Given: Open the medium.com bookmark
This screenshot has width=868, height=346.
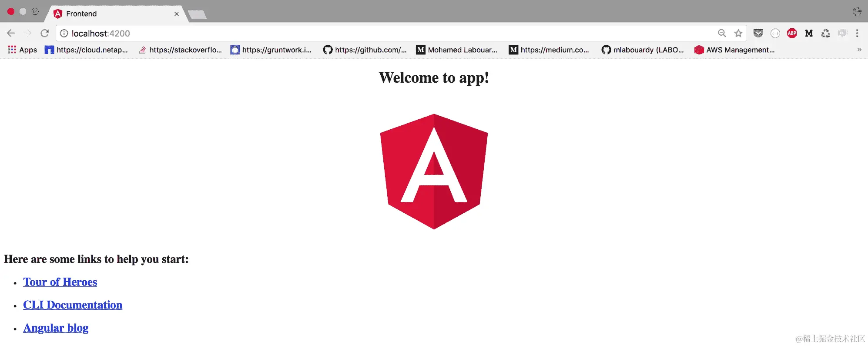Looking at the screenshot, I should click(549, 50).
